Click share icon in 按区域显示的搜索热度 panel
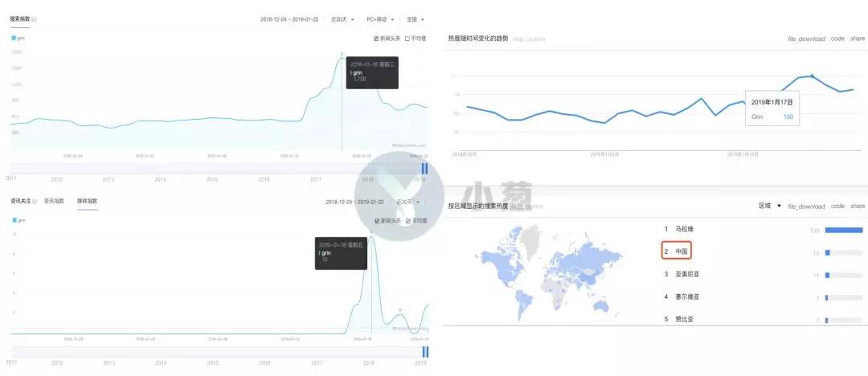Screen dimensions: 868x376 [x=858, y=206]
